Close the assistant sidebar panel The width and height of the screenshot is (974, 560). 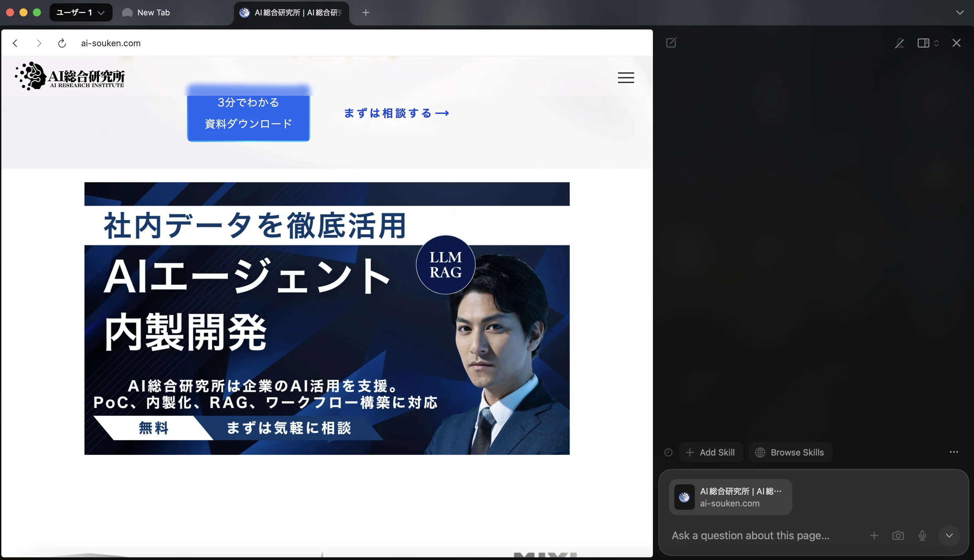tap(956, 43)
